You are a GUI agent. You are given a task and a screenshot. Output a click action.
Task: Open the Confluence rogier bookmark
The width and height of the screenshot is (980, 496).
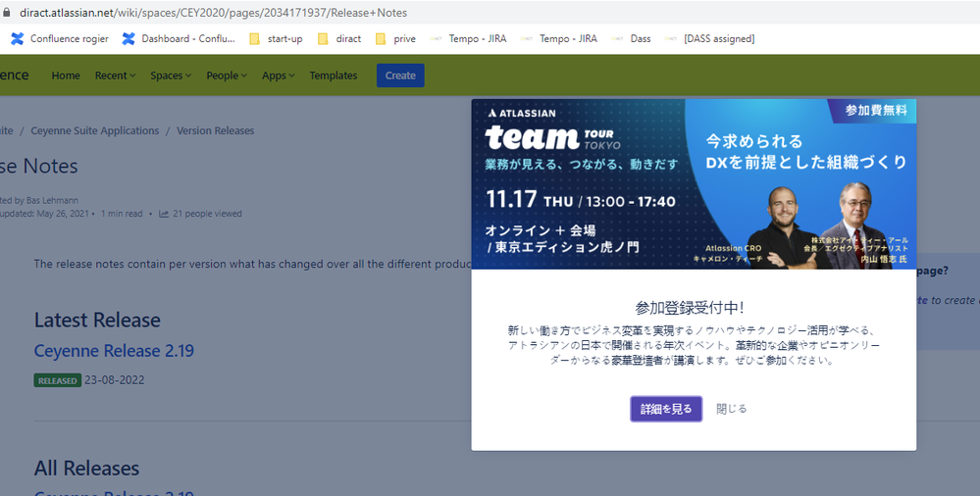coord(60,39)
